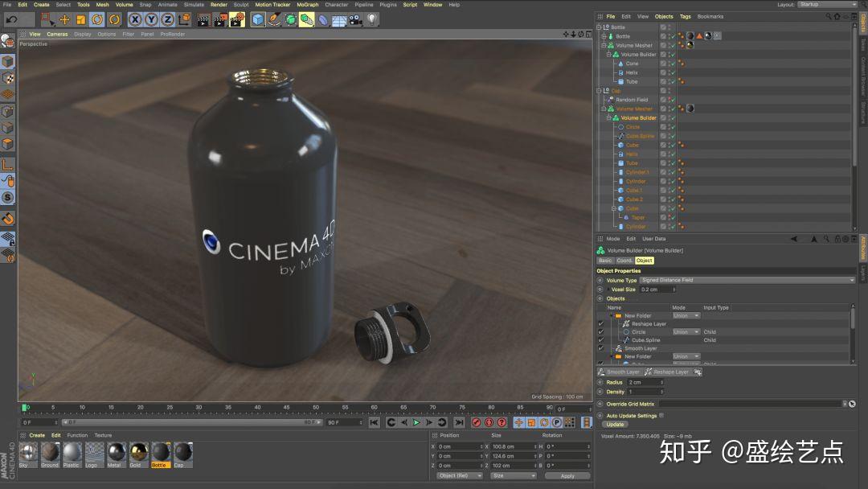Click the lock icon in Attribute Manager
Screen dimensions: 868x489
(x=837, y=239)
